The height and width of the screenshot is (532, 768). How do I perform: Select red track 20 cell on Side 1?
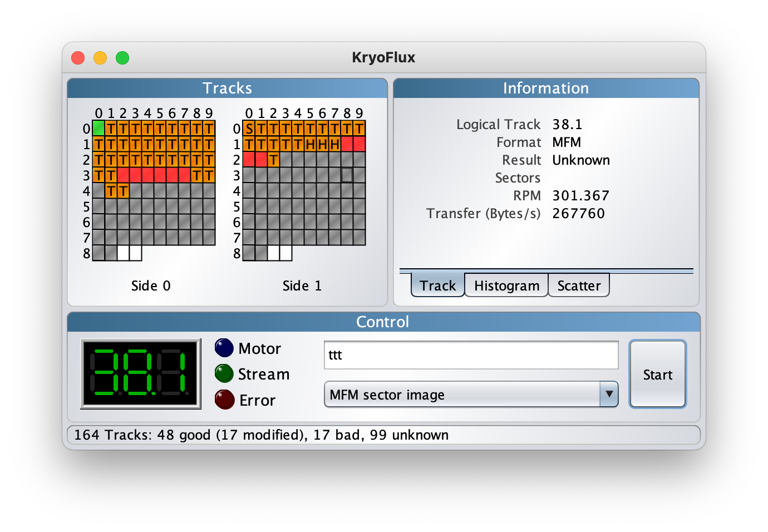(x=249, y=160)
